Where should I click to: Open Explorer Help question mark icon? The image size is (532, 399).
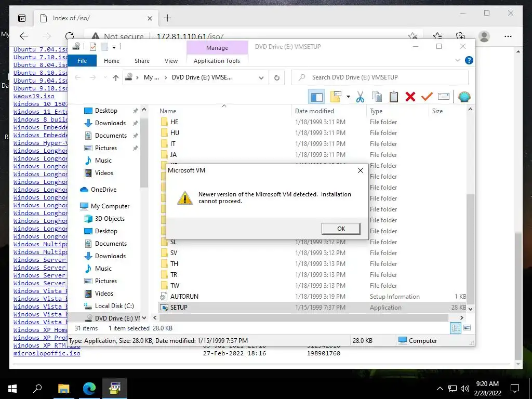click(469, 60)
